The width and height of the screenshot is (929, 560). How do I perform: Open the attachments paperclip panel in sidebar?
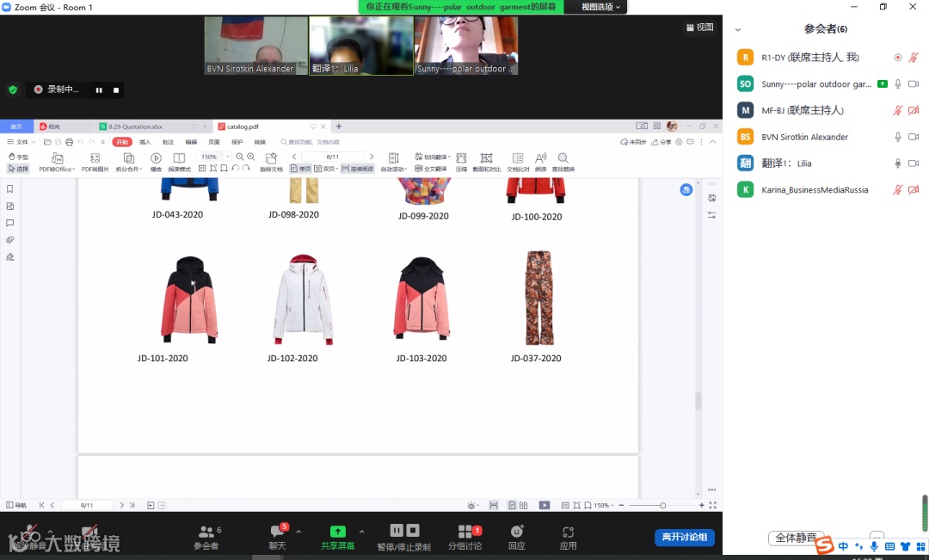click(9, 240)
